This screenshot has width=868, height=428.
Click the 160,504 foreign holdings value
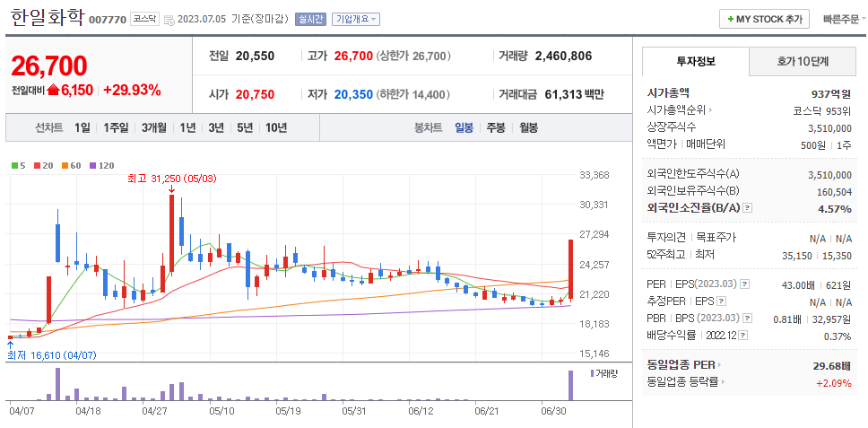[x=834, y=192]
